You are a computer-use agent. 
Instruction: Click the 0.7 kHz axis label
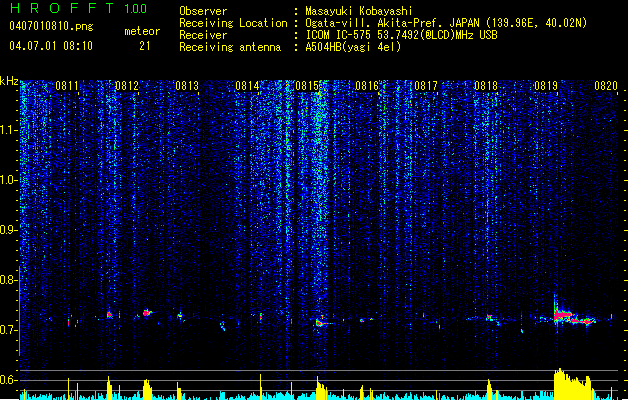9,330
